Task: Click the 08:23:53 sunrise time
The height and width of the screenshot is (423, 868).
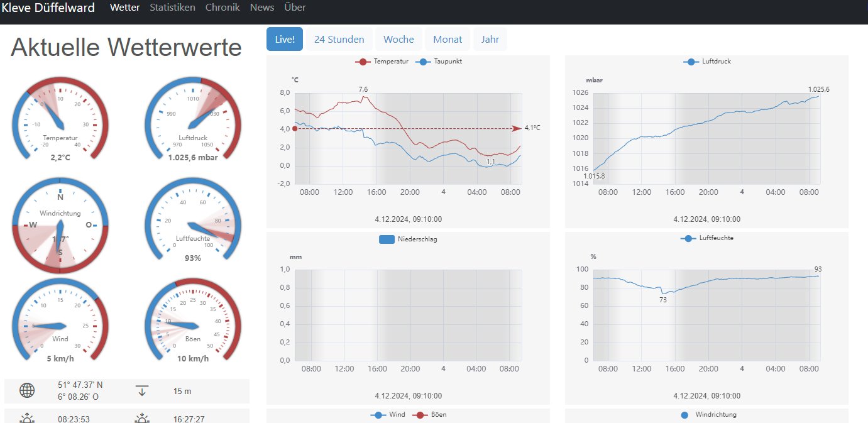Action: 74,419
